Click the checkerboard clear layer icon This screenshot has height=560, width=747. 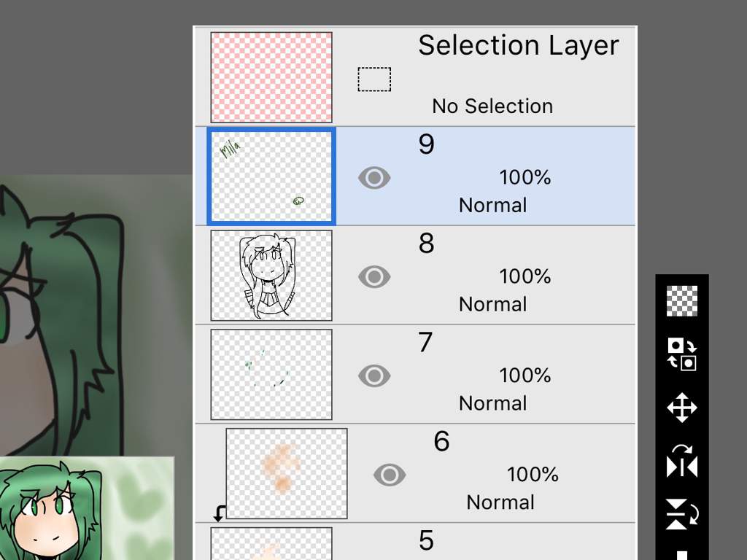[x=682, y=301]
